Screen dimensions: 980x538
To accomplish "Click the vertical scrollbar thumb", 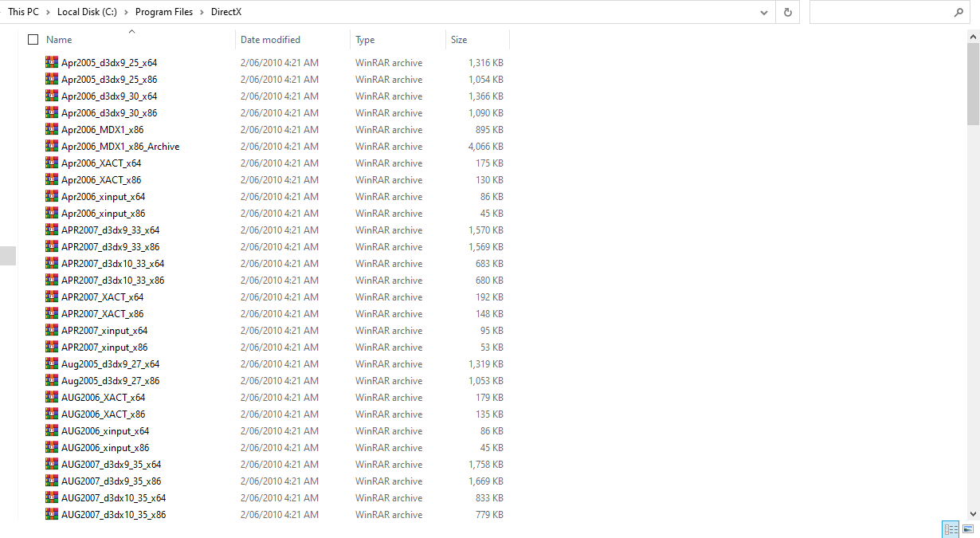I will click(x=973, y=84).
